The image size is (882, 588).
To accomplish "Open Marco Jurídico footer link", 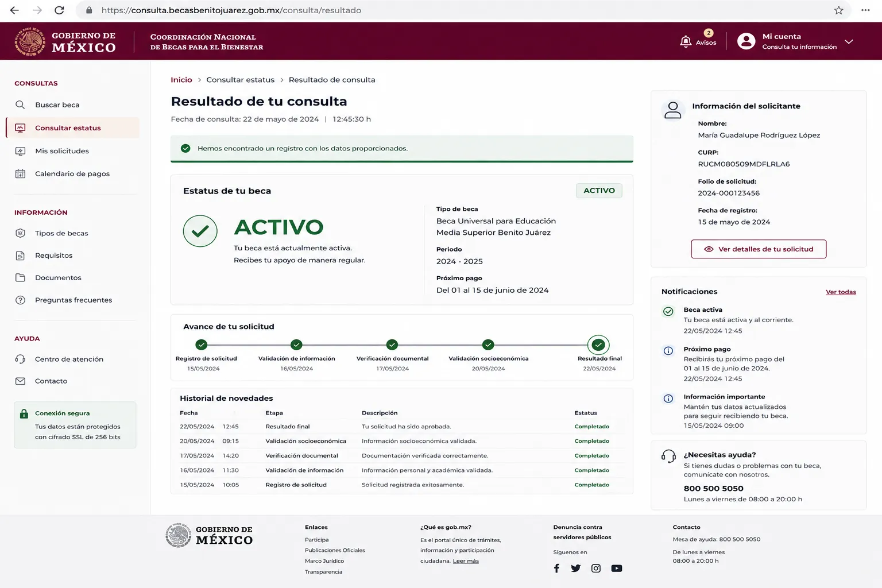I will [x=324, y=561].
